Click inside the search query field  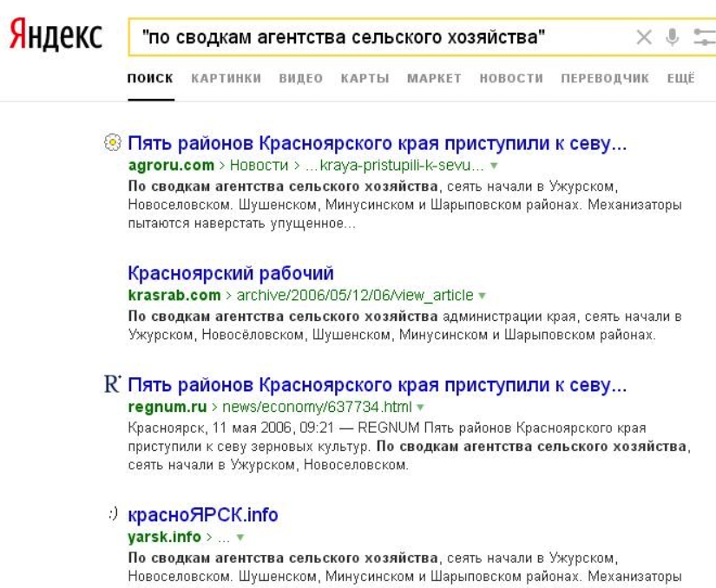pos(382,38)
